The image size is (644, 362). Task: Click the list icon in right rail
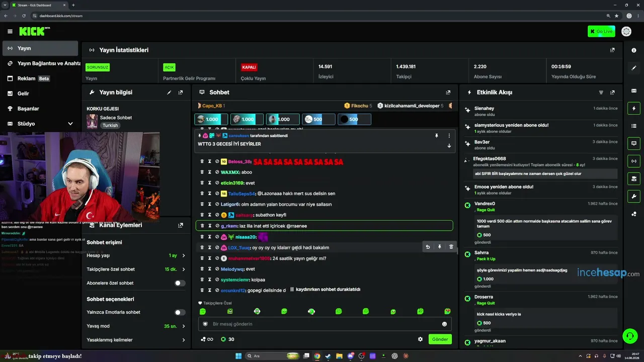click(634, 126)
